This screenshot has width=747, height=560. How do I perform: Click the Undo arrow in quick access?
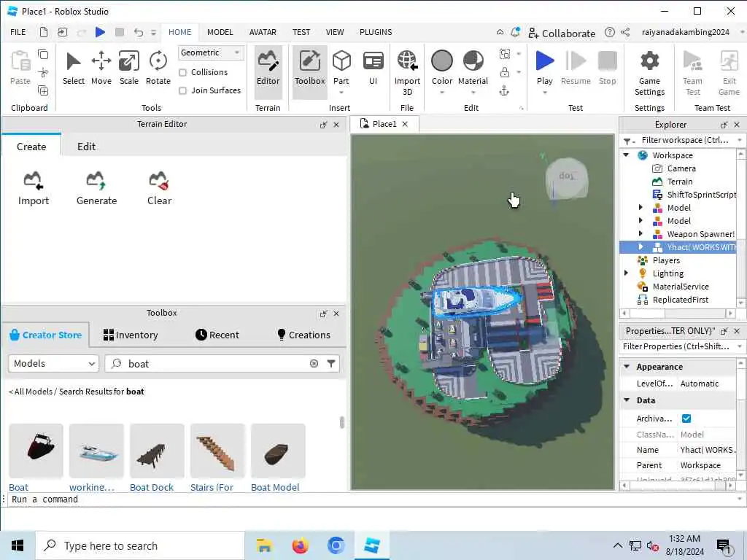(x=139, y=32)
